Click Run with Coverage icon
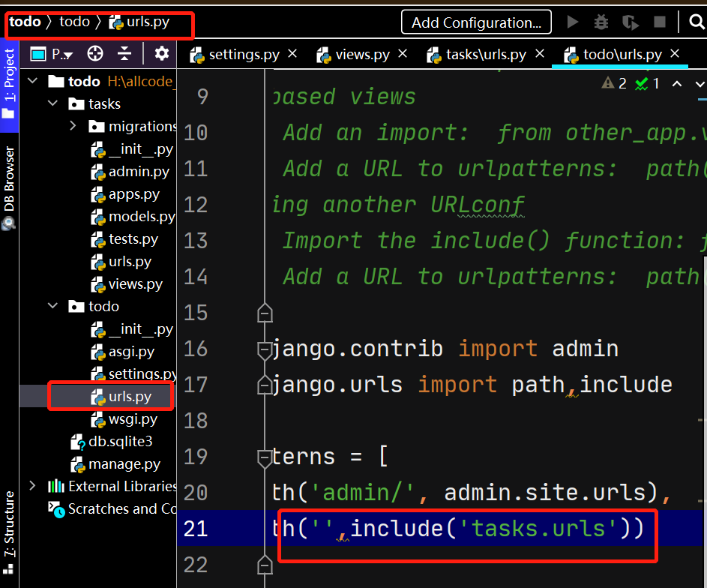The height and width of the screenshot is (588, 707). pos(631,22)
